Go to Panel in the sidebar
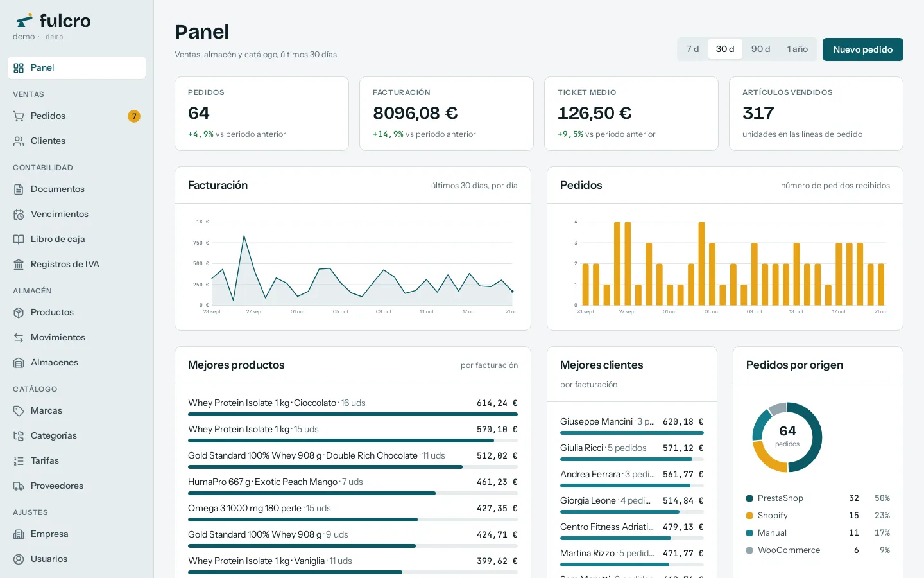Viewport: 924px width, 578px height. (x=76, y=68)
